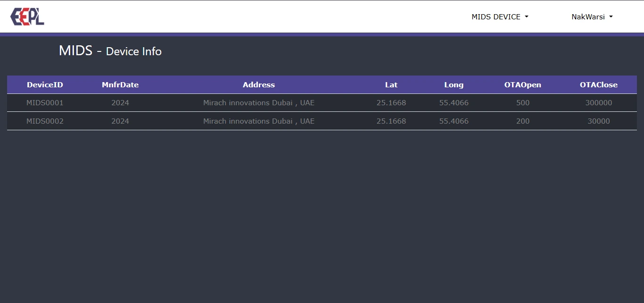This screenshot has height=303, width=644.
Task: Click the MIDS - Device Info heading
Action: 110,51
